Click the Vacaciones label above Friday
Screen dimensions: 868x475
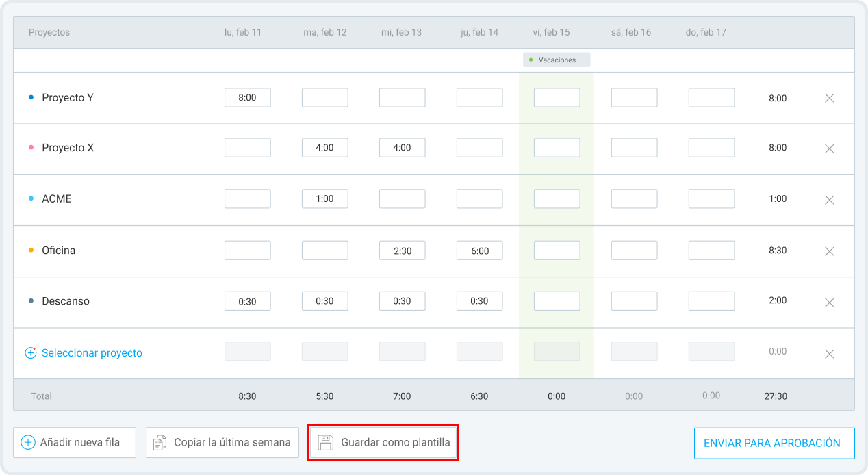(x=557, y=60)
